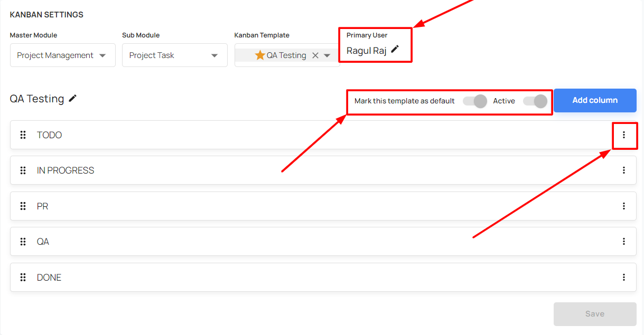Edit the Primary User Ragul Raj
This screenshot has height=335, width=644.
tap(395, 49)
